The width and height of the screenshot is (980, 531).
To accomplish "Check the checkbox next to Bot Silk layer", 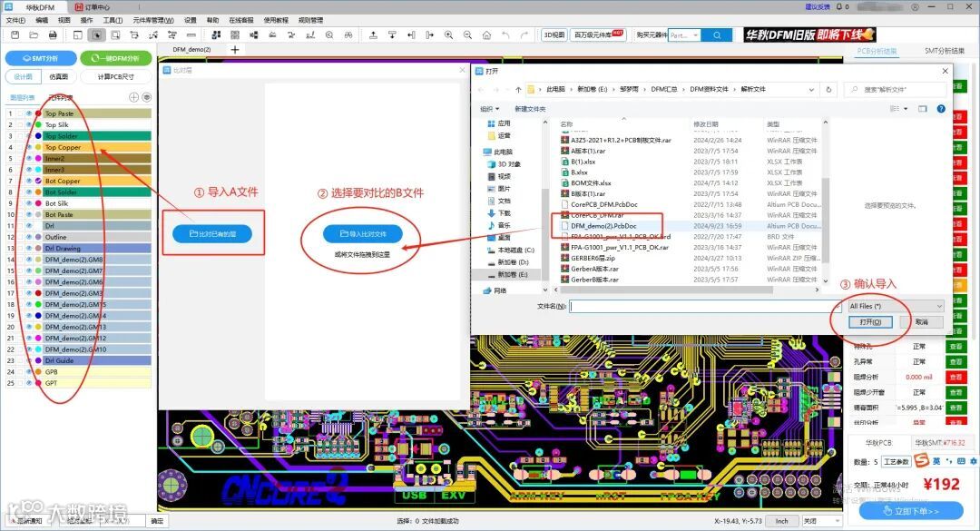I will pos(20,203).
